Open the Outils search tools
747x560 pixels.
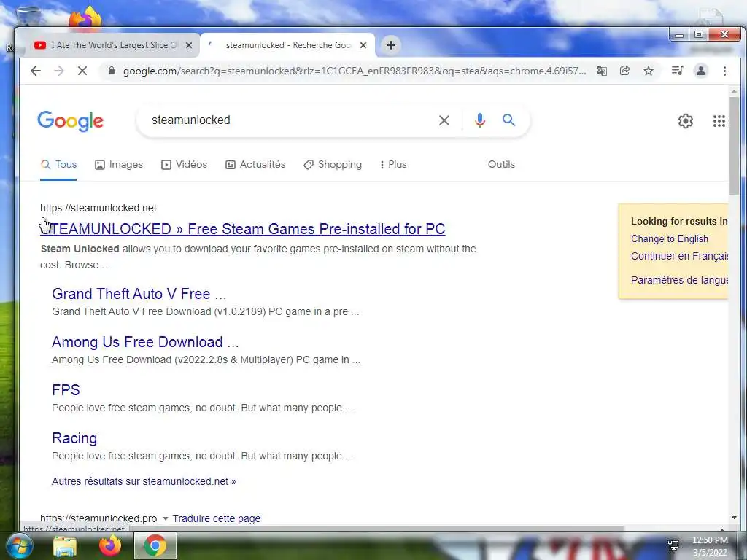501,165
